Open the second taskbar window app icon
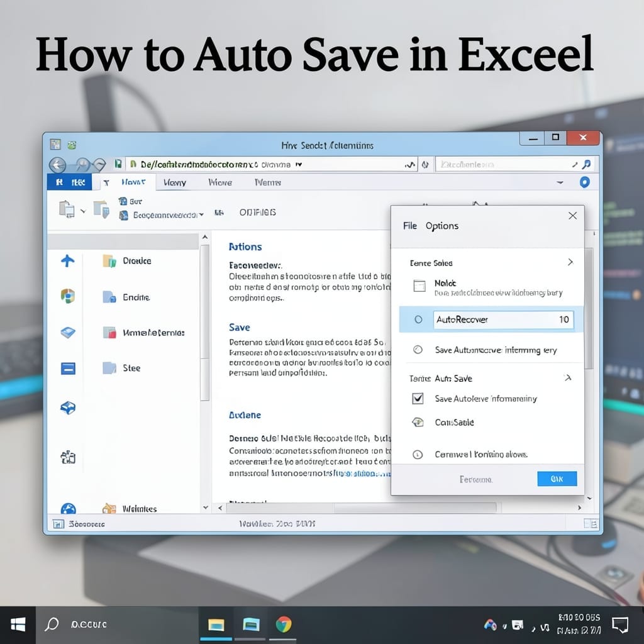Viewport: 644px width, 644px height. [250, 625]
